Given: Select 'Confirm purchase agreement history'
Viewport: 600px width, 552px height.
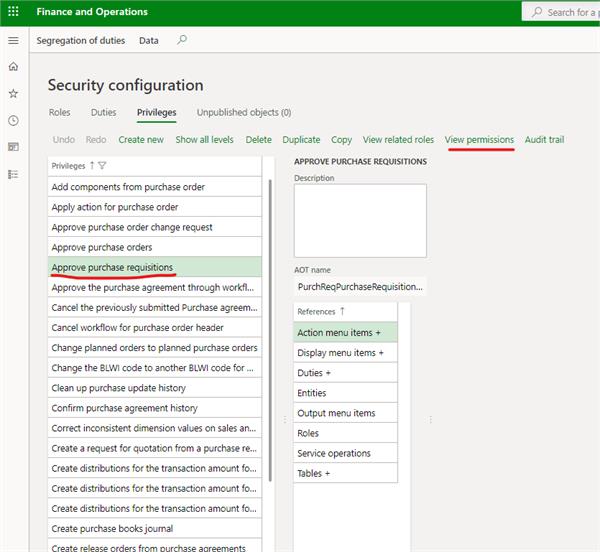Looking at the screenshot, I should click(155, 408).
